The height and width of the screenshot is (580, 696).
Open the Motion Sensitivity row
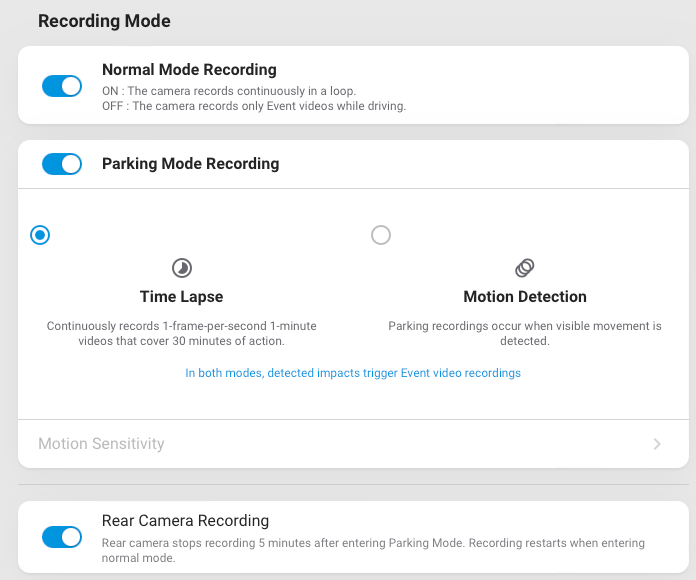click(x=353, y=444)
